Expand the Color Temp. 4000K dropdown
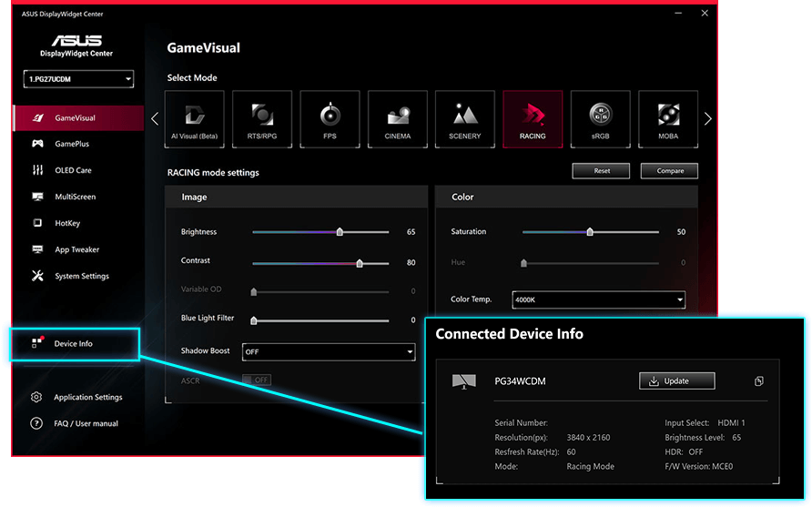 click(598, 299)
